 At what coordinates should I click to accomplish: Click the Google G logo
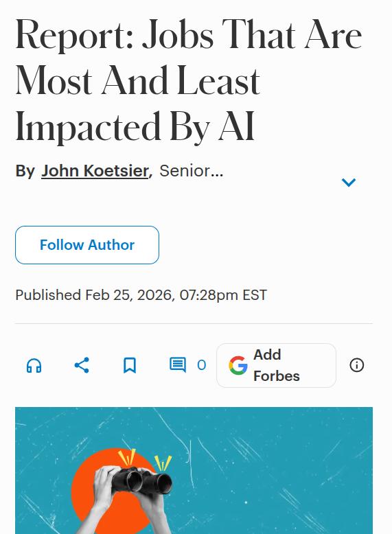pyautogui.click(x=238, y=365)
